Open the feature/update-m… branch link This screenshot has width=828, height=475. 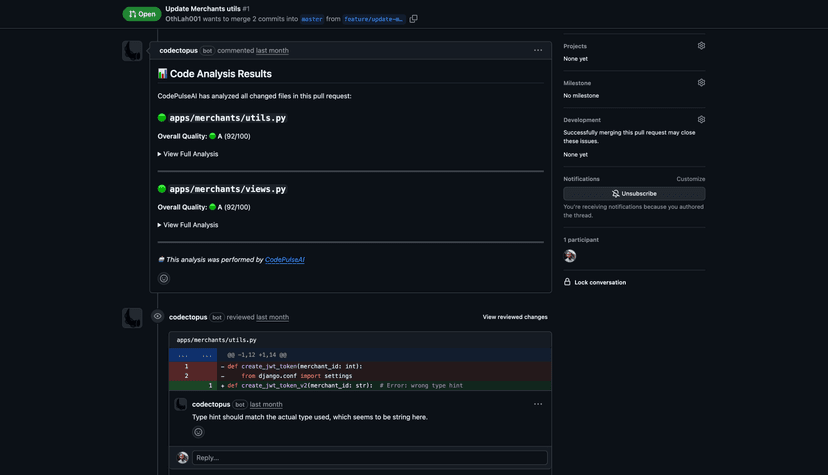click(373, 19)
